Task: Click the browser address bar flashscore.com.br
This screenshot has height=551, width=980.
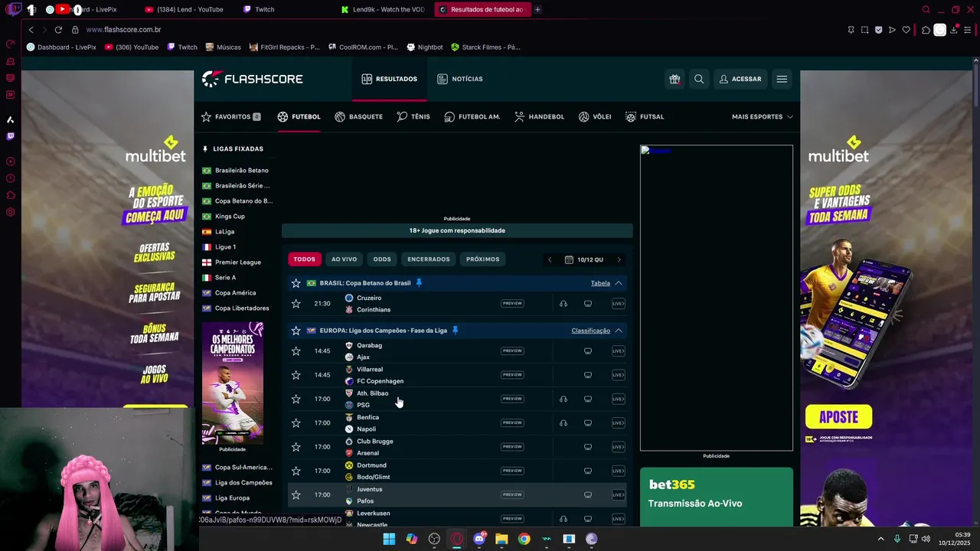Action: pyautogui.click(x=123, y=30)
